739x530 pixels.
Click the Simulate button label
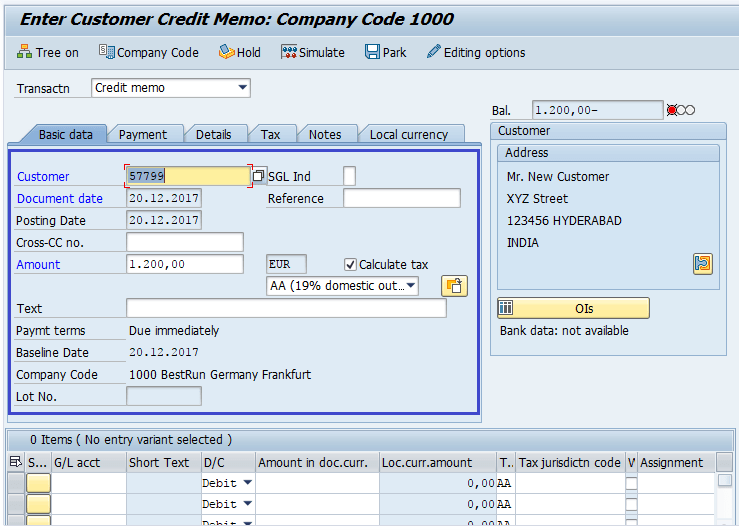coord(321,52)
